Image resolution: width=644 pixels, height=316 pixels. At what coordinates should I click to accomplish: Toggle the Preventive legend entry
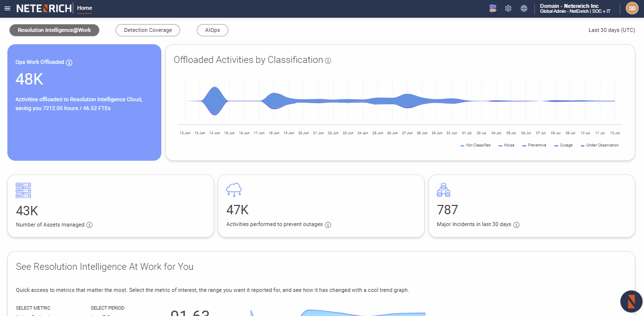[x=534, y=145]
